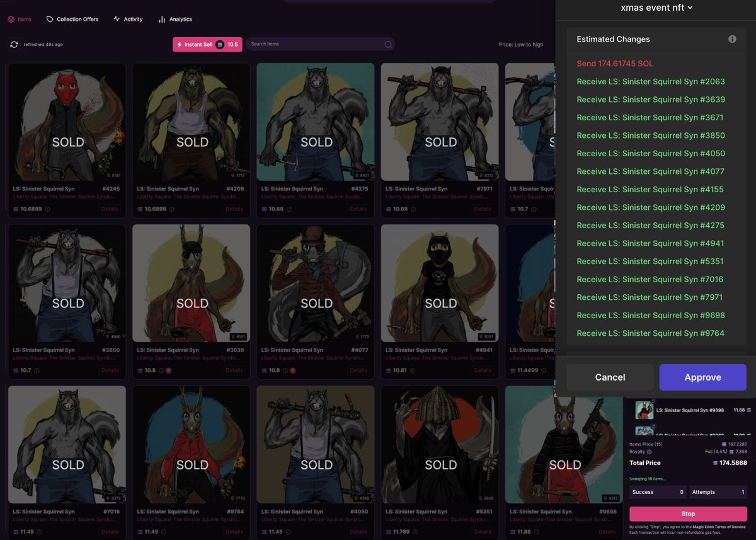The image size is (756, 540).
Task: Click Details on squirrel #4275
Action: [x=358, y=209]
